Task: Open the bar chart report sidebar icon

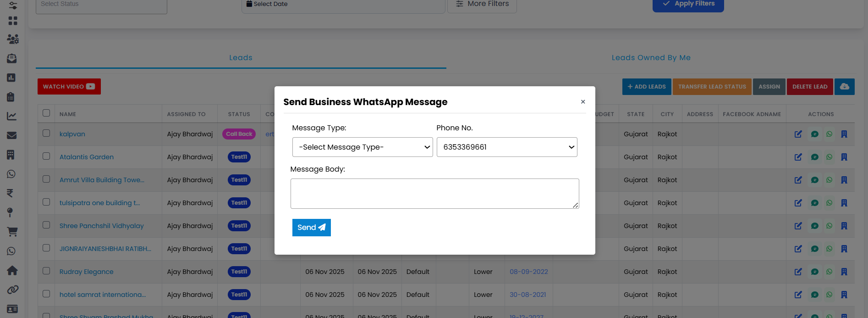Action: tap(11, 78)
